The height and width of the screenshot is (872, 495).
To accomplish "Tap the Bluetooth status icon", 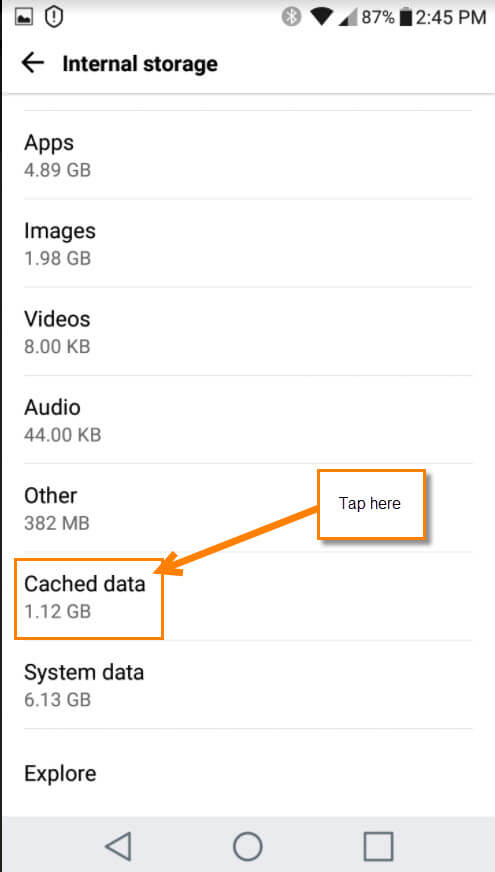I will (x=291, y=17).
